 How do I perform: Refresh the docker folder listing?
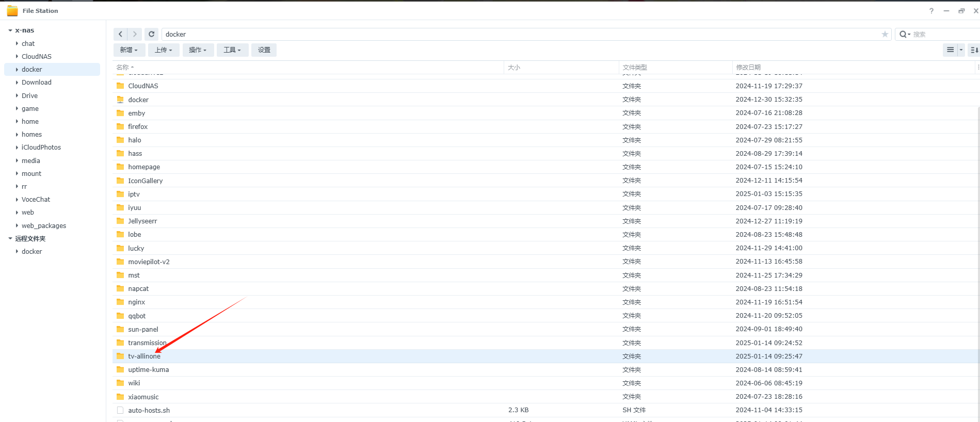(151, 34)
